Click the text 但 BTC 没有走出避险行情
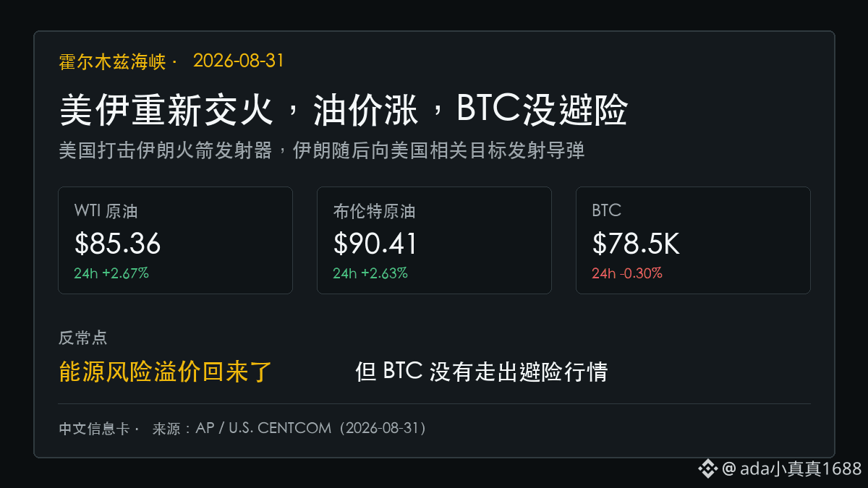 click(x=481, y=372)
